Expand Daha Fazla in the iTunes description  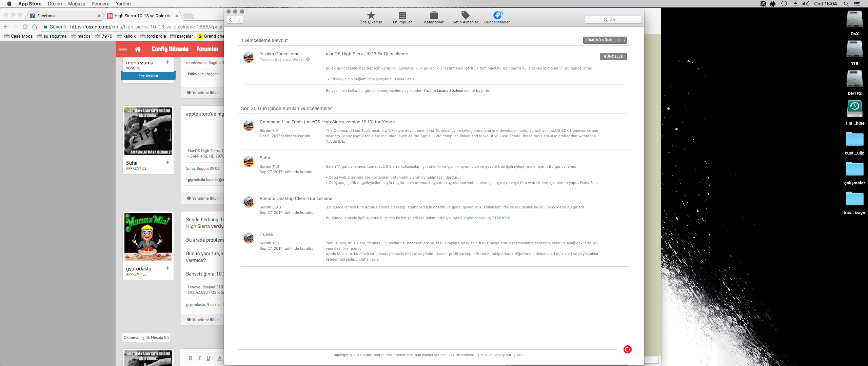click(369, 259)
